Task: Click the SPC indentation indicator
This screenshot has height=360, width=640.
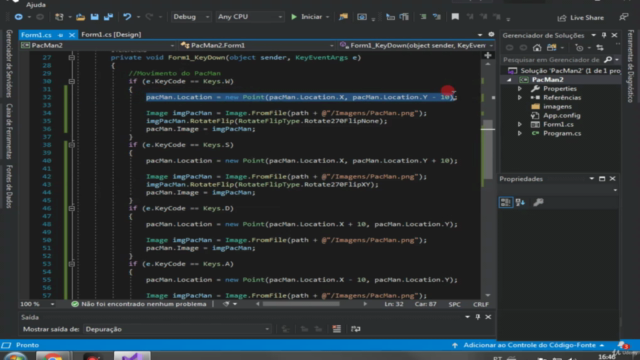Action: [x=454, y=304]
